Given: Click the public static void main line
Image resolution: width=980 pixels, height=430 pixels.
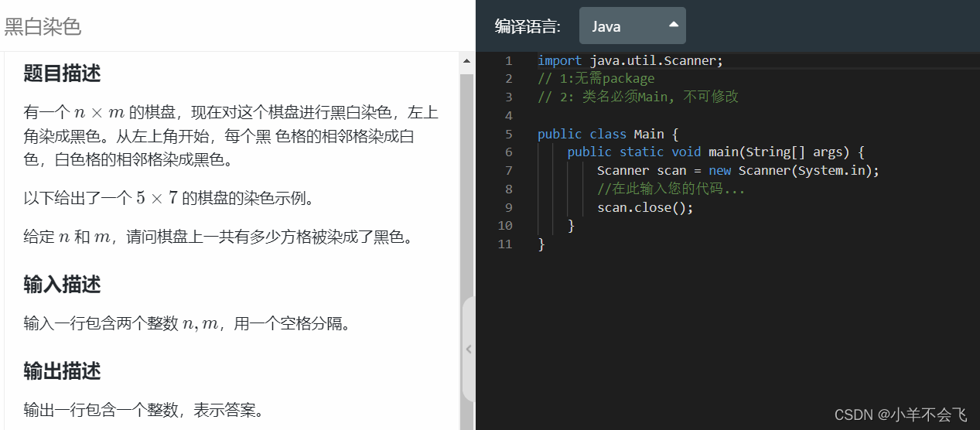Looking at the screenshot, I should click(715, 152).
